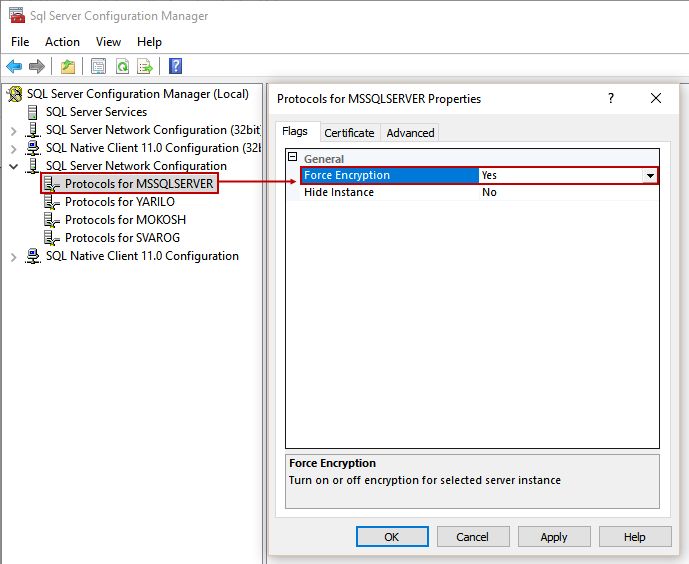
Task: Click the Protocols for MSSQLSERVER icon
Action: click(x=52, y=184)
